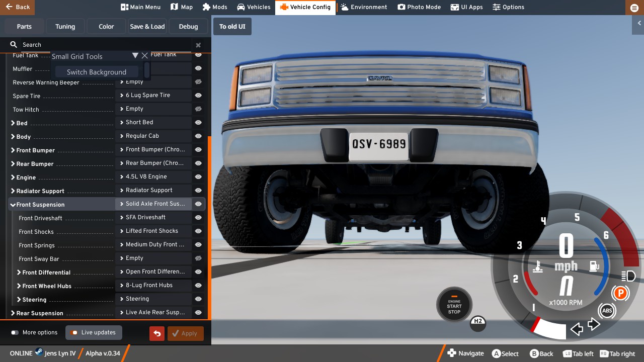Expand the Bed tree item
The height and width of the screenshot is (362, 644).
13,123
